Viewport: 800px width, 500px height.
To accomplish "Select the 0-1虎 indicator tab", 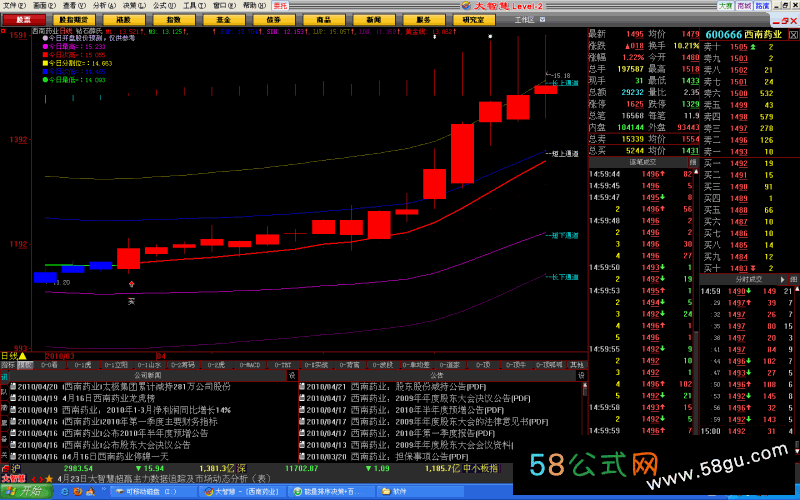I will (83, 365).
